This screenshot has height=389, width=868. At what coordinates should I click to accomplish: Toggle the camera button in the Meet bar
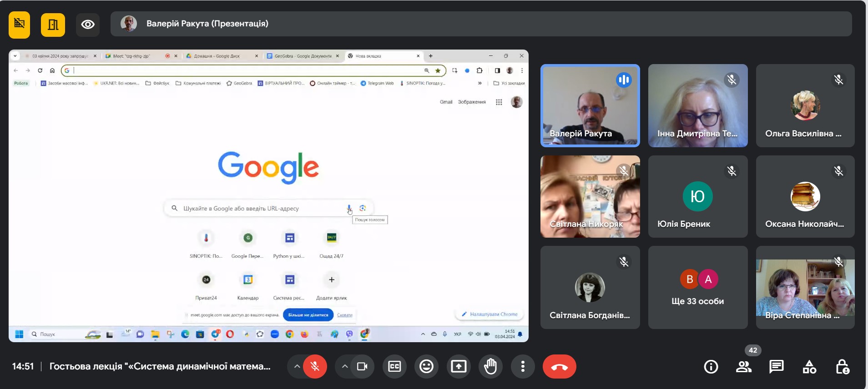[362, 366]
